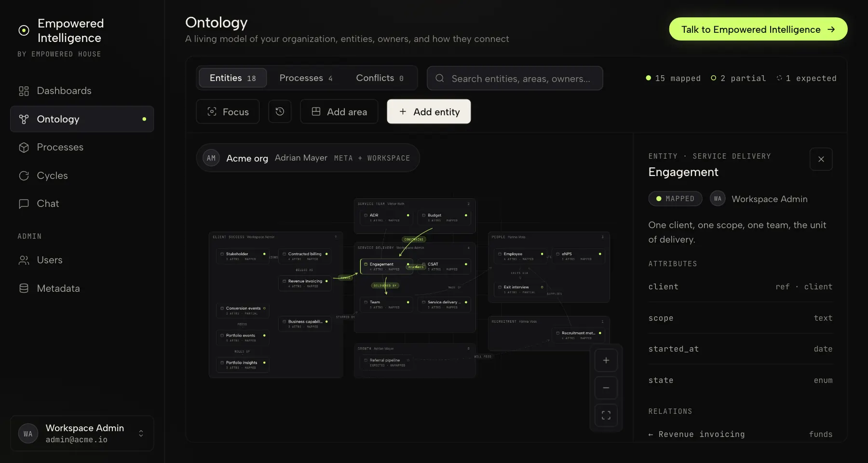The height and width of the screenshot is (463, 868).
Task: Open Chat in the sidebar
Action: point(82,204)
